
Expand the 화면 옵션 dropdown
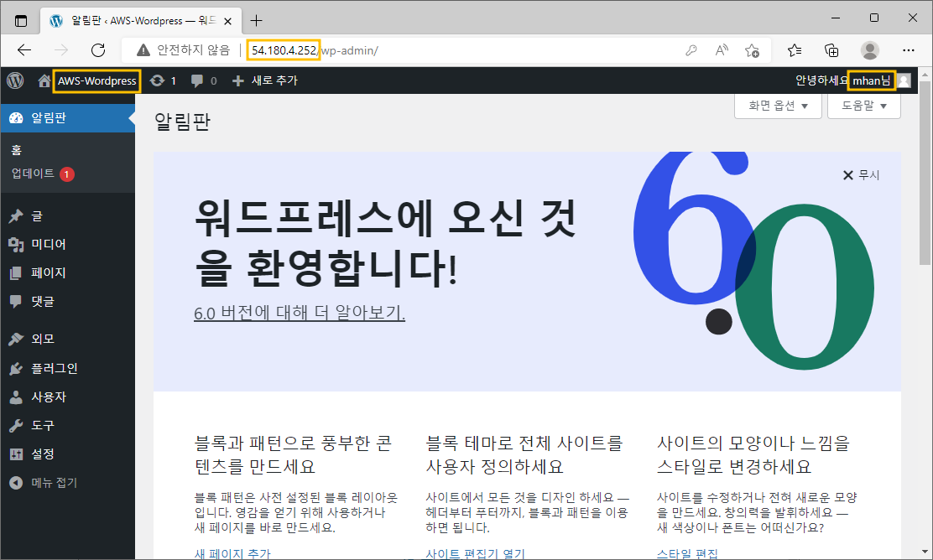pyautogui.click(x=778, y=106)
